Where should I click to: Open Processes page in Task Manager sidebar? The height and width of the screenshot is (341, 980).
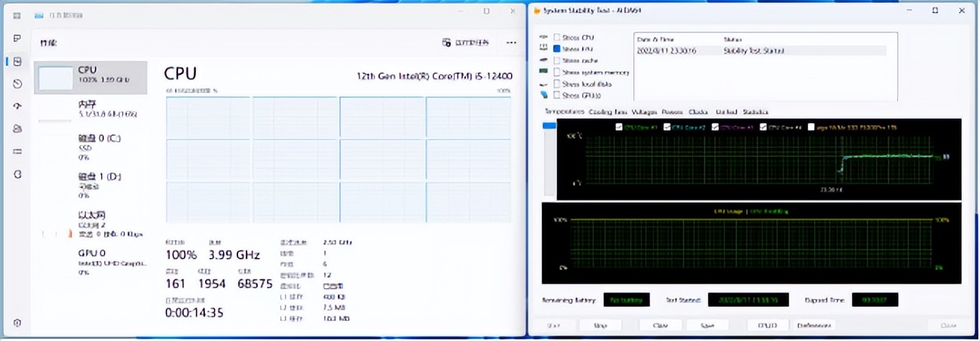pos(17,38)
